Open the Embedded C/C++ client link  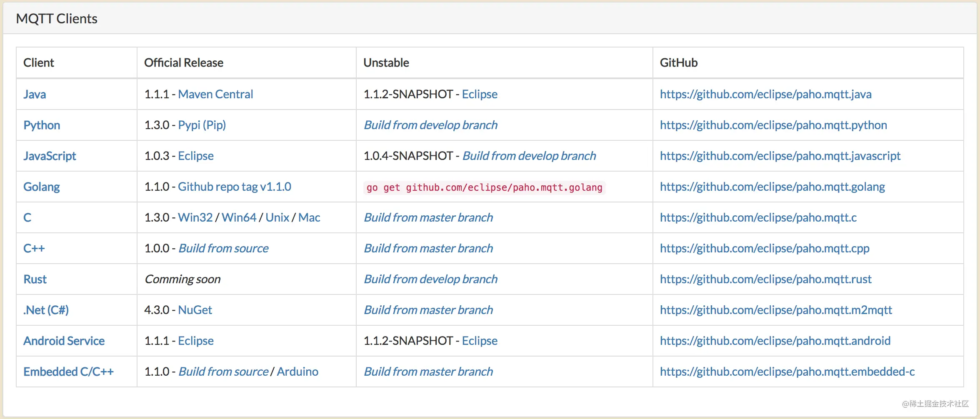[x=69, y=372]
